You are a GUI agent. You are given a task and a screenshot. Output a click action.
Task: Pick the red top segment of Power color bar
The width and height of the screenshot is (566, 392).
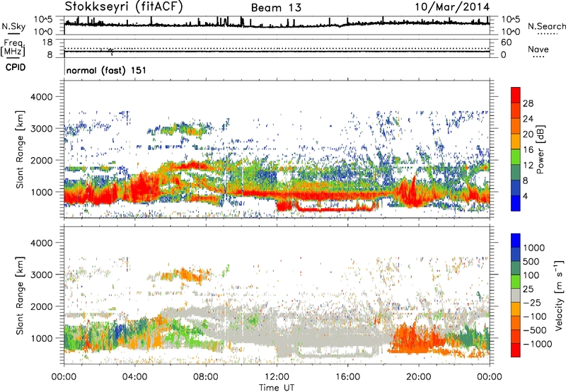coord(516,96)
